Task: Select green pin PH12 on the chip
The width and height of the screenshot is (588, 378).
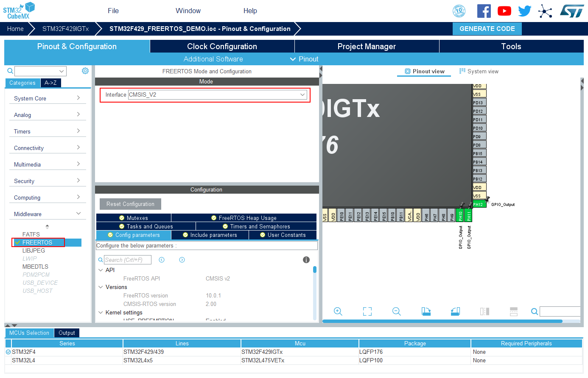Action: (x=479, y=204)
